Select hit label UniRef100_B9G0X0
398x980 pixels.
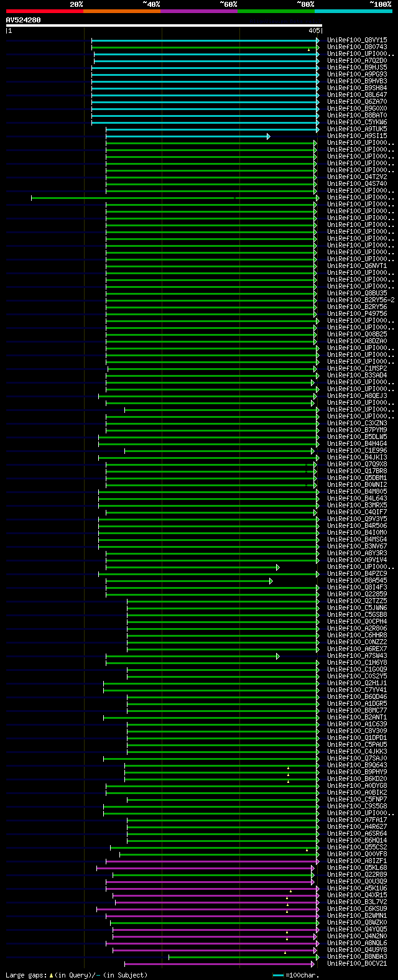click(357, 108)
